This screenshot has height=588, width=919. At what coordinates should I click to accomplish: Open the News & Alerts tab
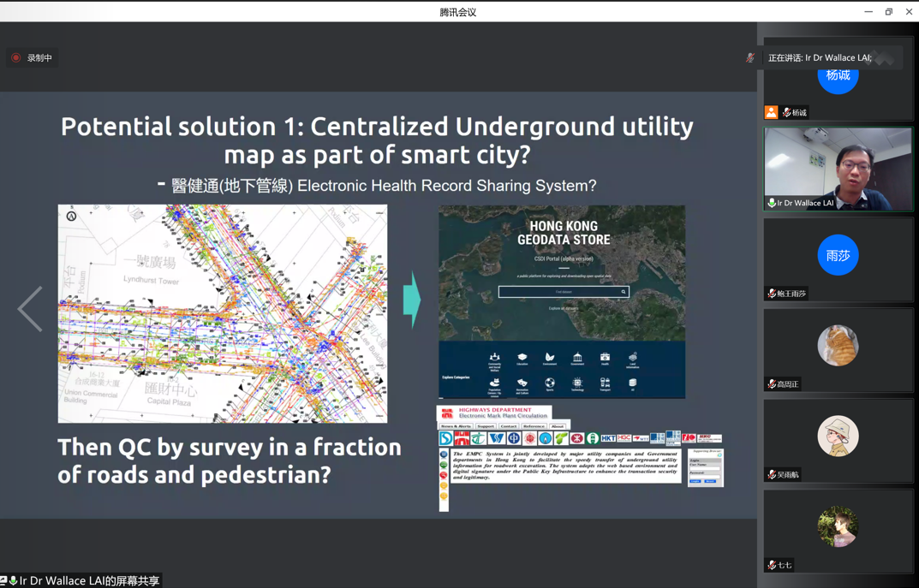[456, 426]
